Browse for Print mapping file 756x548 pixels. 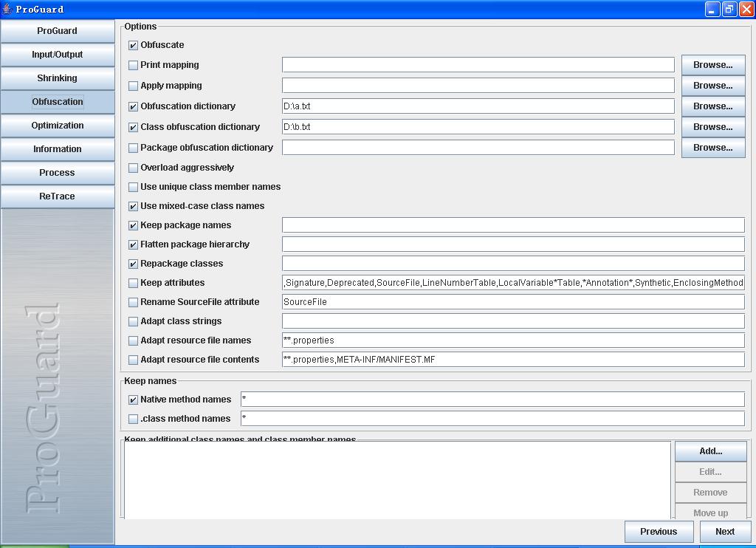point(713,65)
